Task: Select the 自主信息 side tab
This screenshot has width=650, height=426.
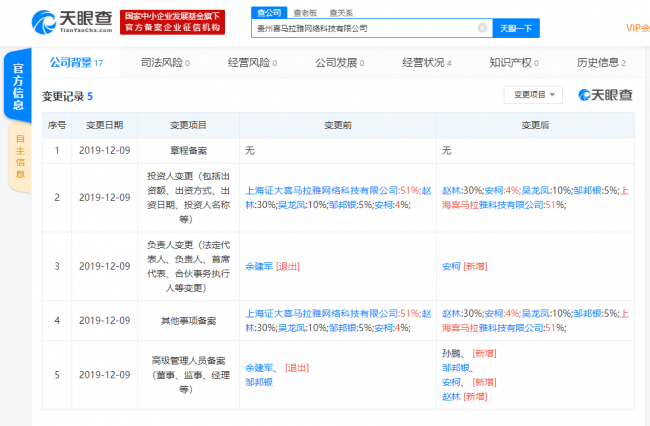Action: click(20, 156)
